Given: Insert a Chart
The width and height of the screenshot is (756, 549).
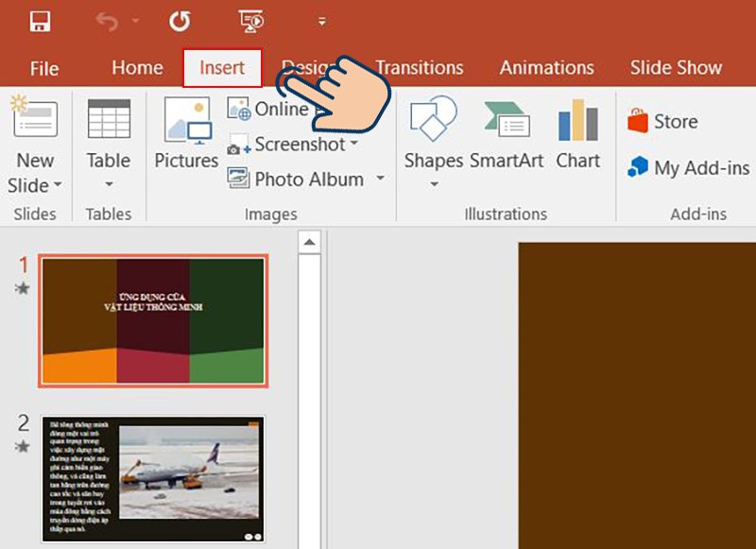Looking at the screenshot, I should (577, 137).
